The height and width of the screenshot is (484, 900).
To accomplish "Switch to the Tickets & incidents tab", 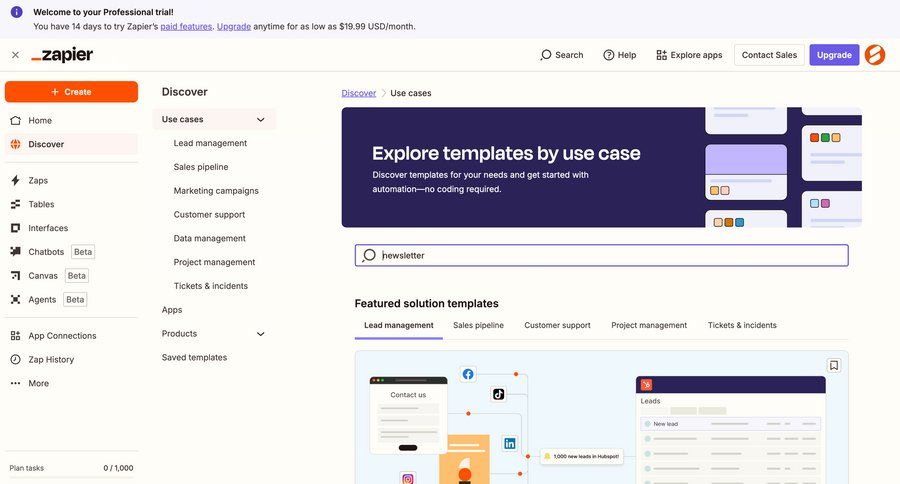I will (x=742, y=326).
